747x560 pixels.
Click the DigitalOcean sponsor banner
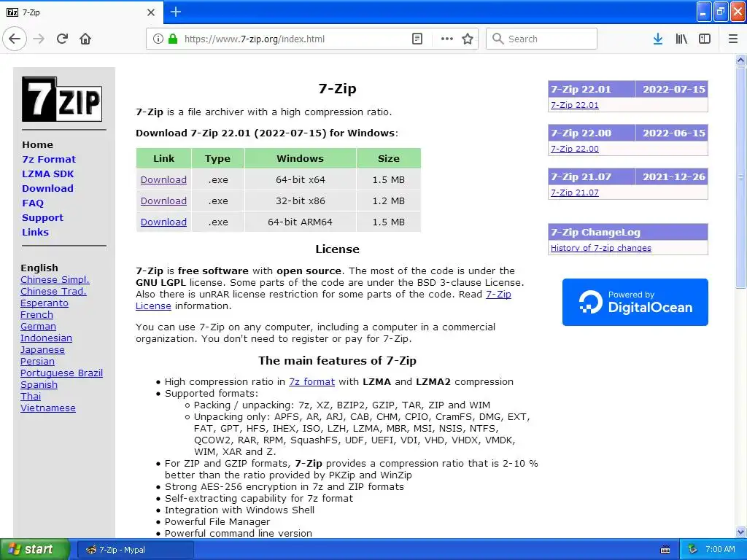coord(635,302)
